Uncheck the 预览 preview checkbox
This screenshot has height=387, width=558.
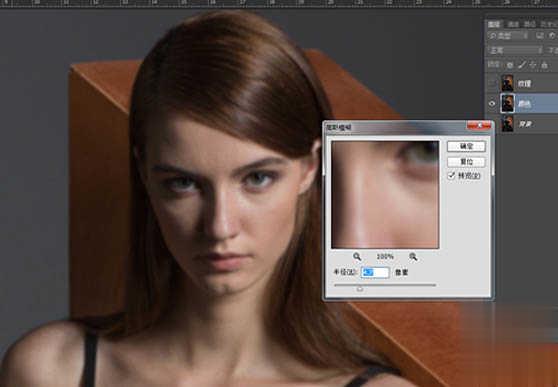[452, 176]
